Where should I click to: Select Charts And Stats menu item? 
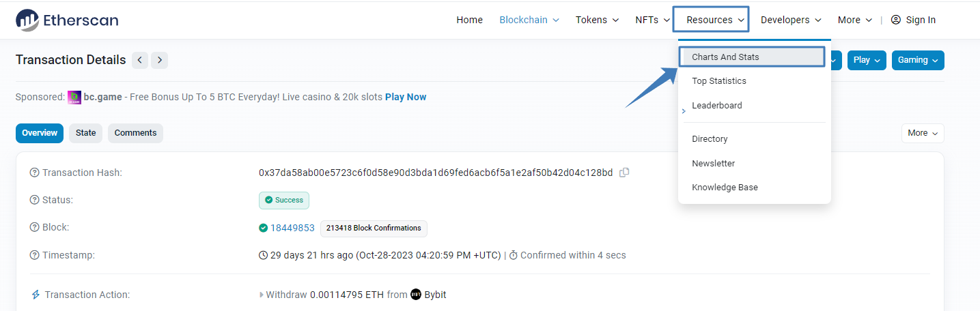point(725,57)
